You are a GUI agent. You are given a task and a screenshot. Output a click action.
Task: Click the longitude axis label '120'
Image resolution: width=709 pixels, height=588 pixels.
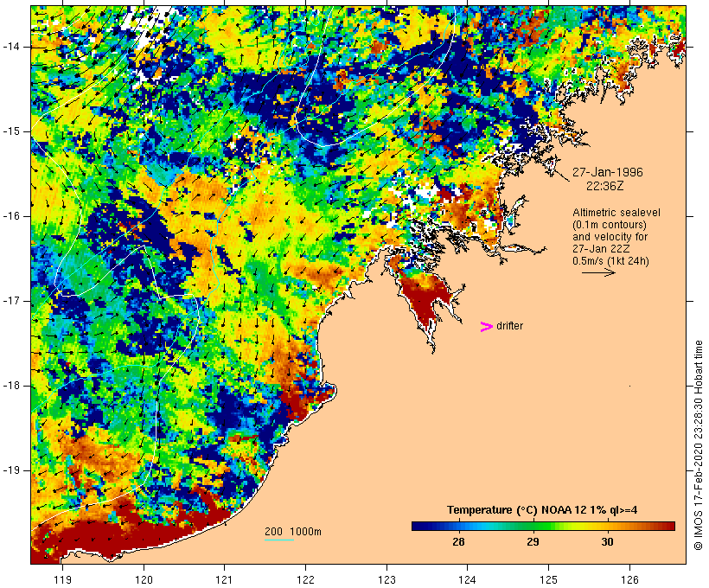144,580
